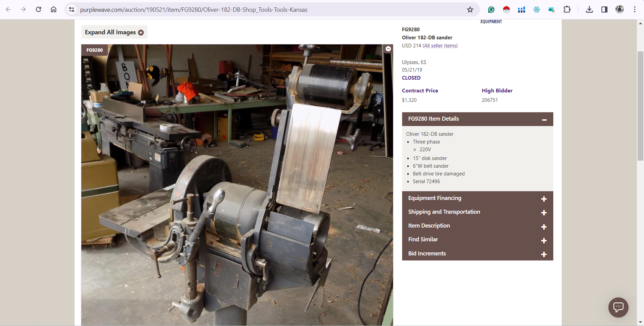The width and height of the screenshot is (644, 326).
Task: Click the FG9280 label on the photo
Action: pyautogui.click(x=94, y=50)
